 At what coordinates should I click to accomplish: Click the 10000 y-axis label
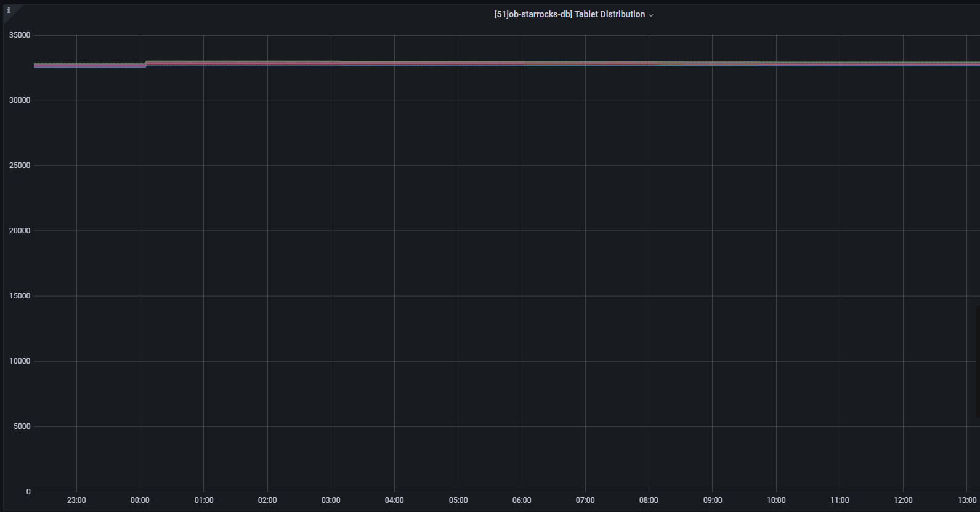tap(20, 361)
